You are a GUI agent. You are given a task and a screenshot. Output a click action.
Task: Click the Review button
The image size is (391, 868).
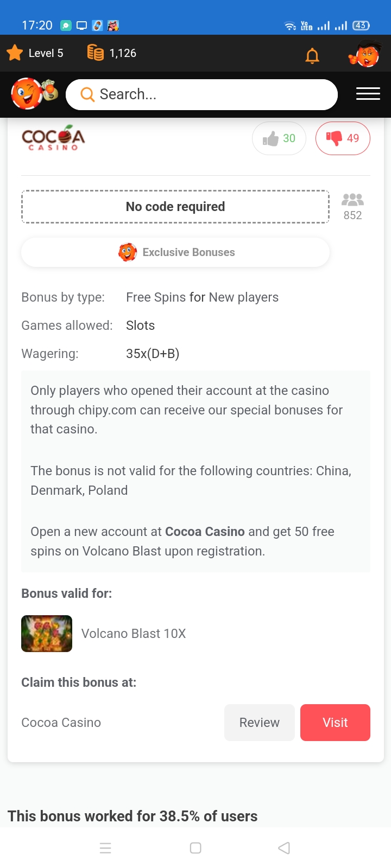(259, 723)
